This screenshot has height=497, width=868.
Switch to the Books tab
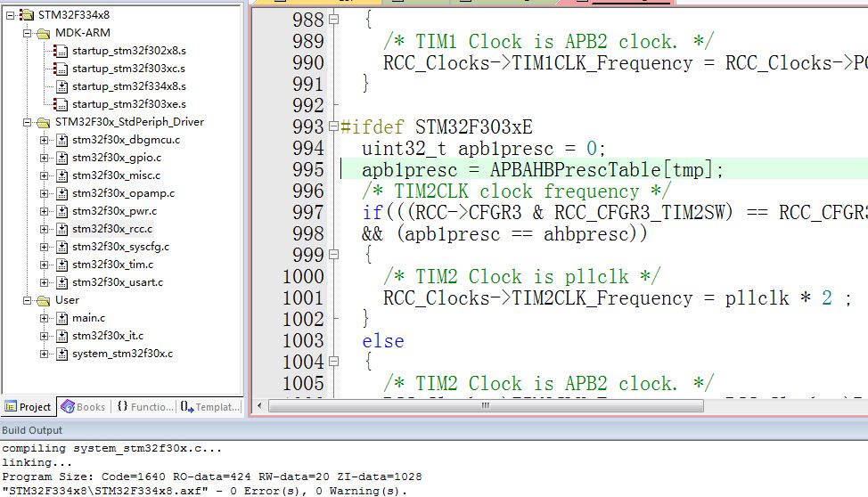[83, 407]
